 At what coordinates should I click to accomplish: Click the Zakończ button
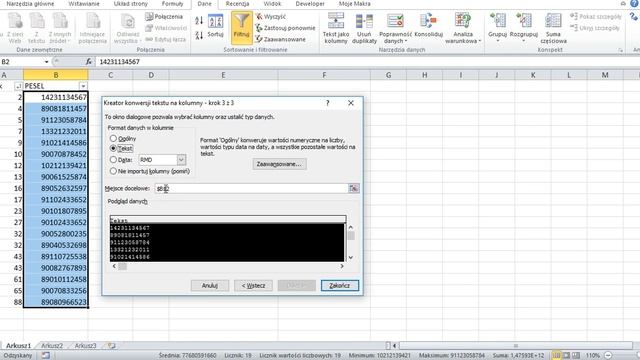point(340,285)
